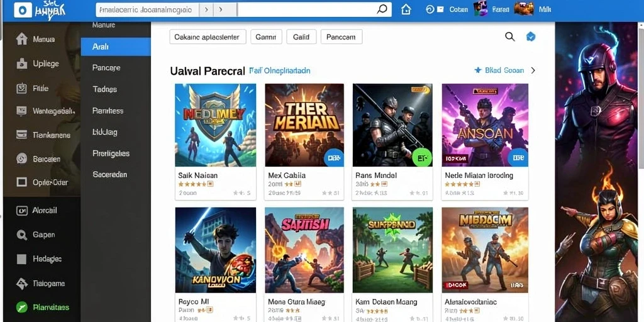The height and width of the screenshot is (322, 644).
Task: Open the Upliege sidebar icon
Action: coord(21,64)
